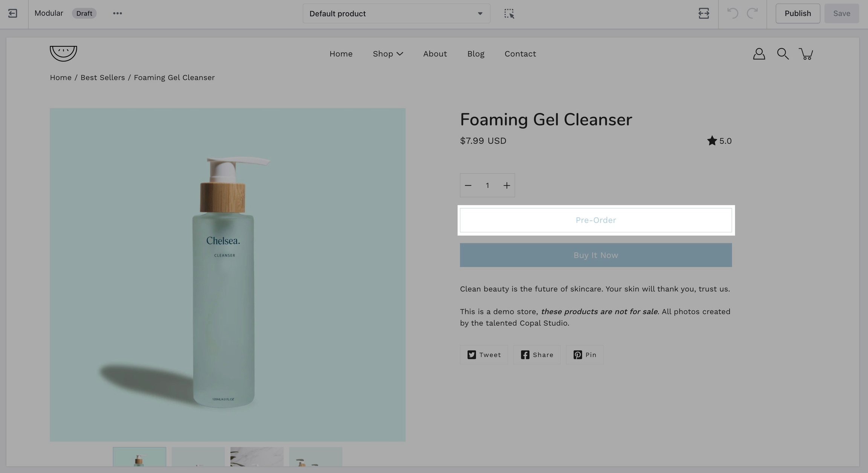Image resolution: width=868 pixels, height=473 pixels.
Task: Open the three-dots theme actions menu
Action: tap(117, 14)
